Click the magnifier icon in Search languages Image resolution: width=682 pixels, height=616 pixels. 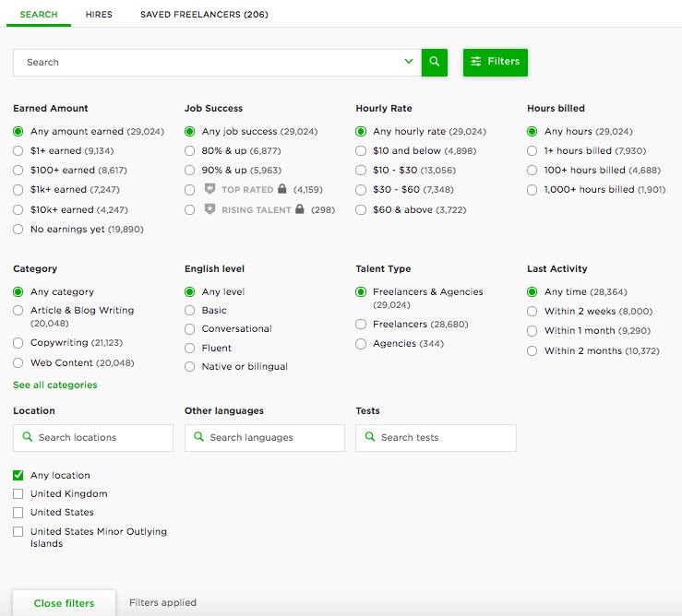(198, 436)
